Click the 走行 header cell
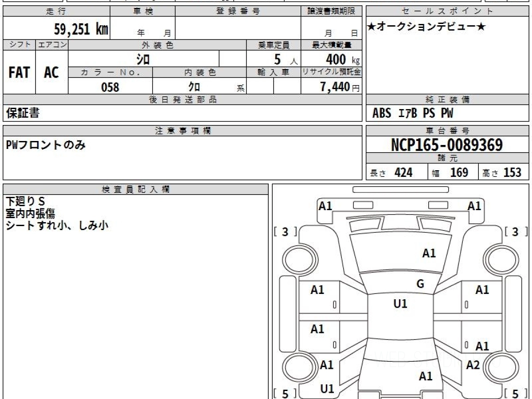Viewport: 532px width, 399px height. click(x=56, y=12)
